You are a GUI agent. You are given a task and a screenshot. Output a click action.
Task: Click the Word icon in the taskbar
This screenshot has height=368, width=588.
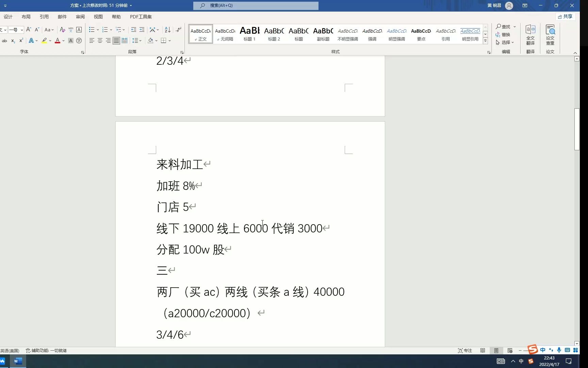tap(18, 361)
